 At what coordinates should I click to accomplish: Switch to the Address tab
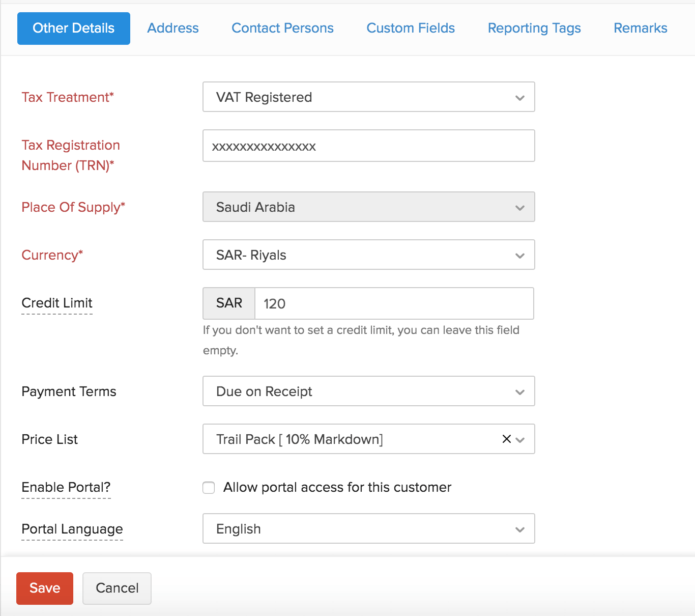(172, 28)
